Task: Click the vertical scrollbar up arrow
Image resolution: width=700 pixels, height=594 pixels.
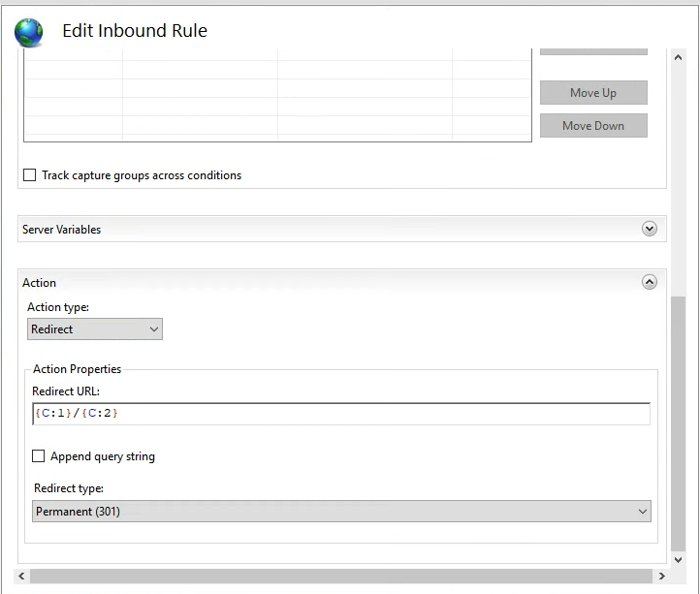Action: point(678,57)
